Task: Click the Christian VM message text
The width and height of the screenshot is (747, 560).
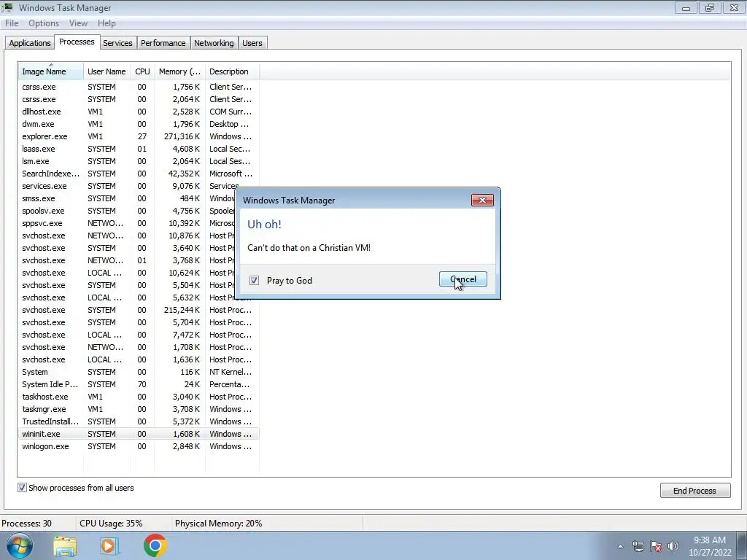Action: pyautogui.click(x=309, y=248)
